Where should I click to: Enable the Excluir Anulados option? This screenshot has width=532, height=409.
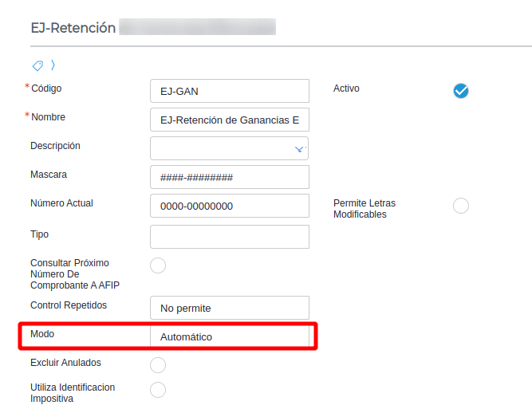[158, 365]
